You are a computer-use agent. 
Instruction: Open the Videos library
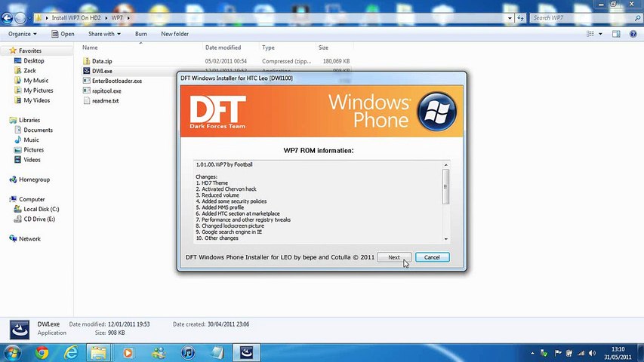coord(32,160)
